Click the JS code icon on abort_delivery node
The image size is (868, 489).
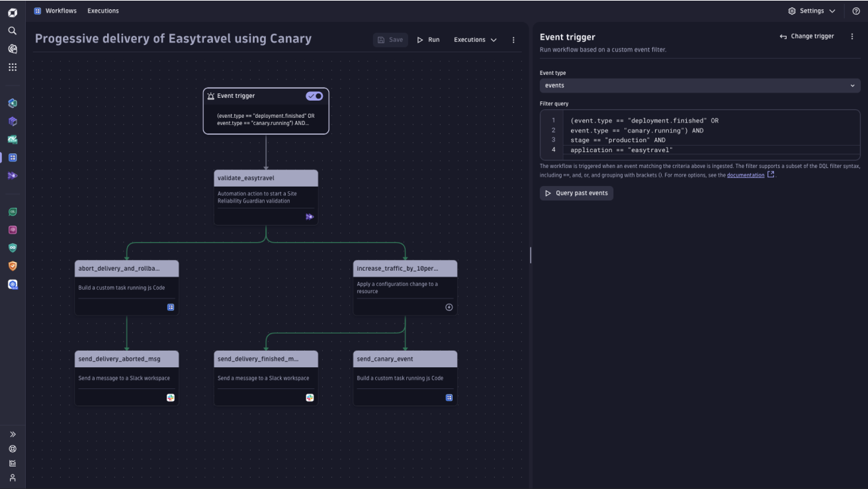171,307
